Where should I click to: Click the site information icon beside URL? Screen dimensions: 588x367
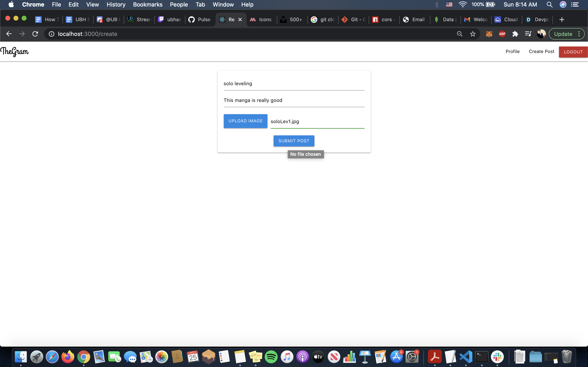click(x=51, y=34)
